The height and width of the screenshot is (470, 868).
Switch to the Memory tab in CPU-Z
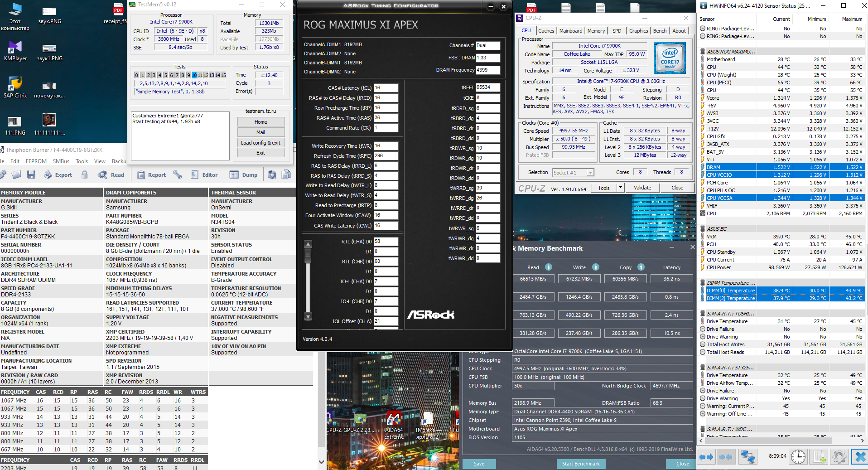coord(596,31)
